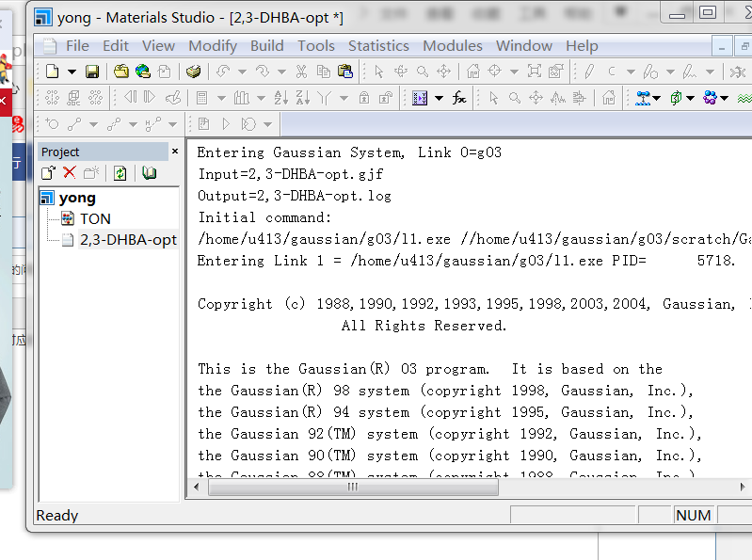
Task: Open the green cube module dropdown
Action: pos(690,98)
